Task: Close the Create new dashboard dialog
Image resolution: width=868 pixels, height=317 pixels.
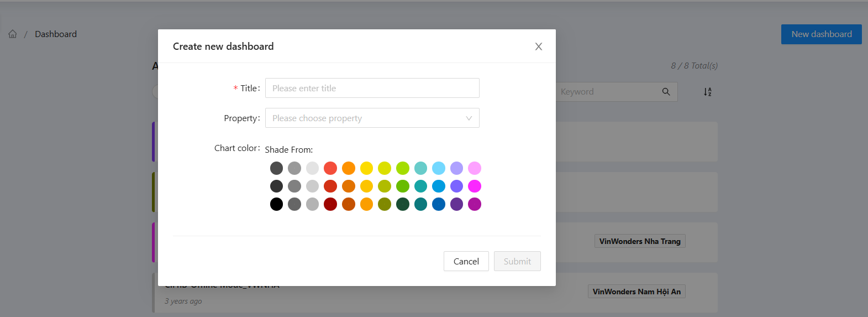Action: click(x=539, y=46)
